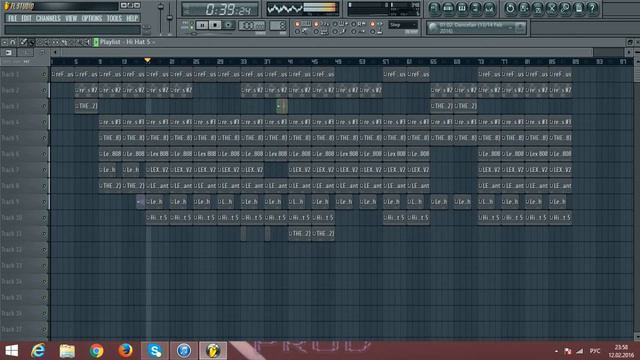Viewport: 640px width, 360px height.
Task: Click the master pitch slider
Action: coord(170,18)
